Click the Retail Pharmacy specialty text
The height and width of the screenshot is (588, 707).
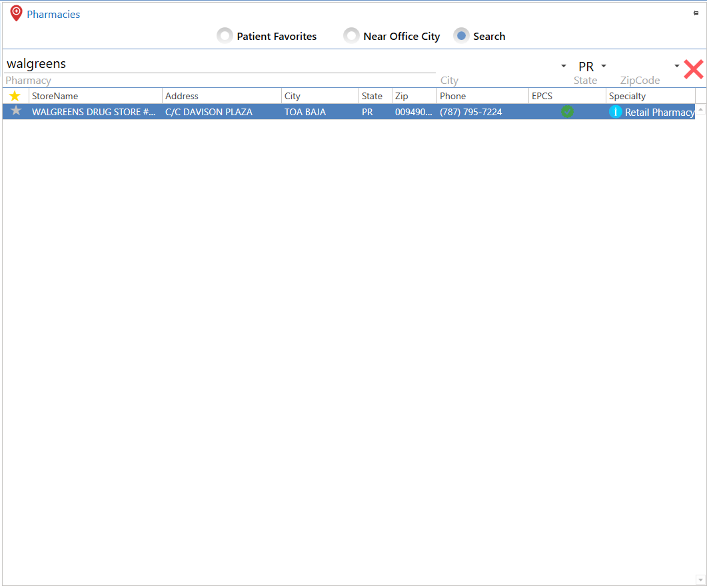click(660, 112)
